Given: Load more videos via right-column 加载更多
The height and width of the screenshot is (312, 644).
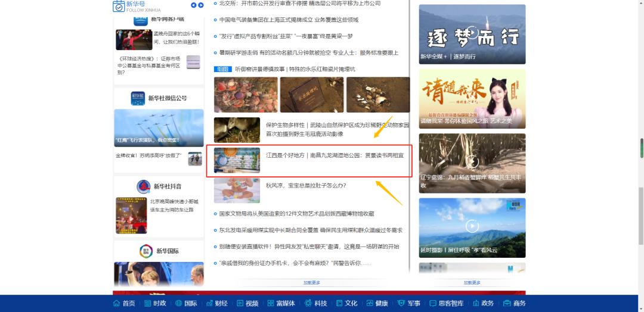Looking at the screenshot, I should pyautogui.click(x=472, y=282).
